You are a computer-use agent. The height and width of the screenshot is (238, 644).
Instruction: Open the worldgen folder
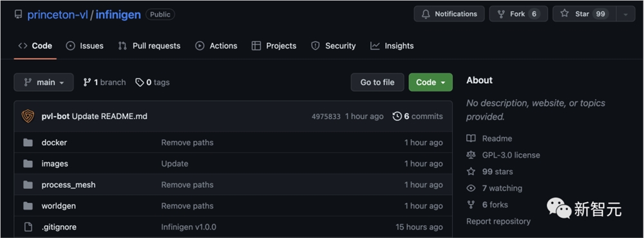(x=59, y=206)
